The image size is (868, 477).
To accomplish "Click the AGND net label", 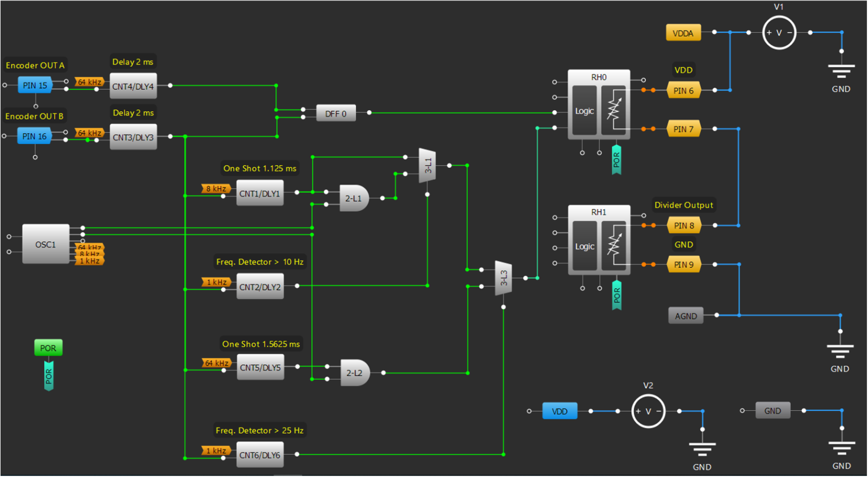I will pos(685,315).
